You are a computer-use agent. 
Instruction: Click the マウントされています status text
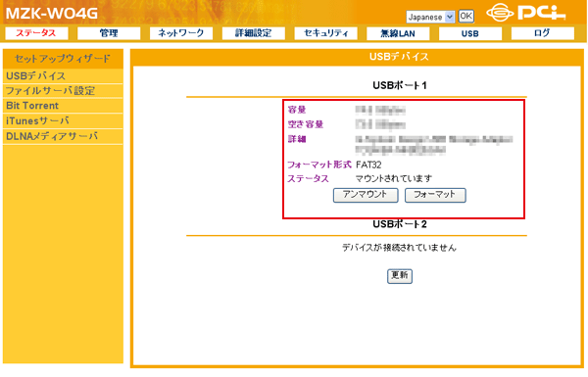point(393,179)
